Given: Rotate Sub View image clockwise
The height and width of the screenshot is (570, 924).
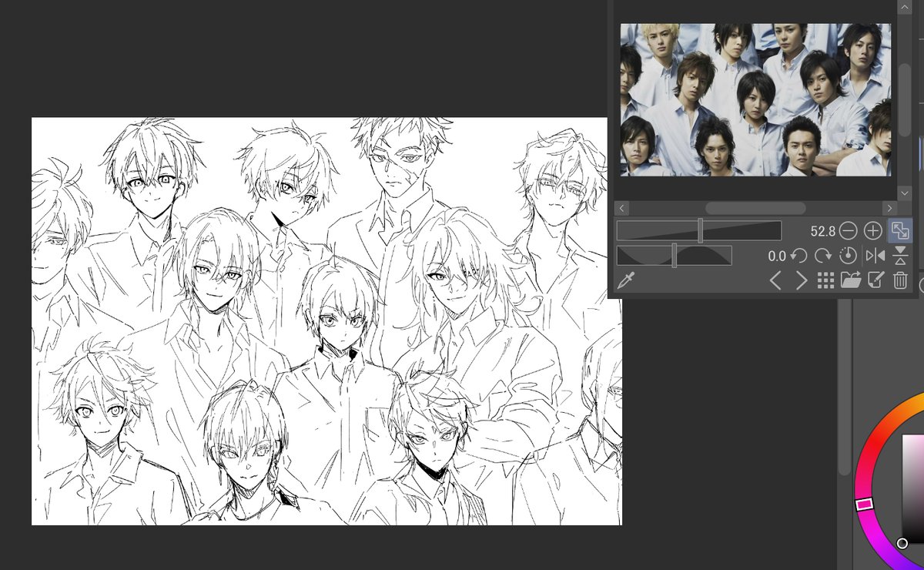Looking at the screenshot, I should click(822, 256).
